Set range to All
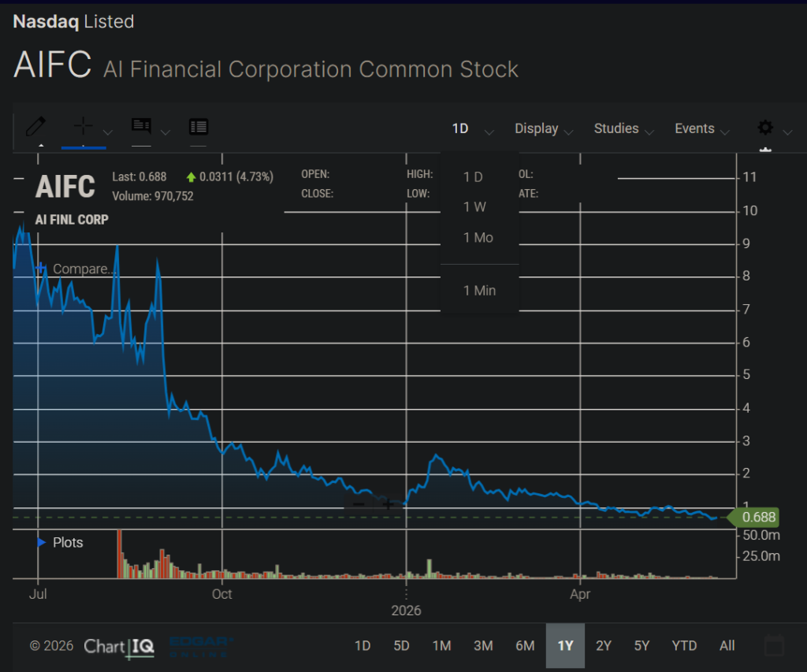The image size is (807, 672). (727, 645)
